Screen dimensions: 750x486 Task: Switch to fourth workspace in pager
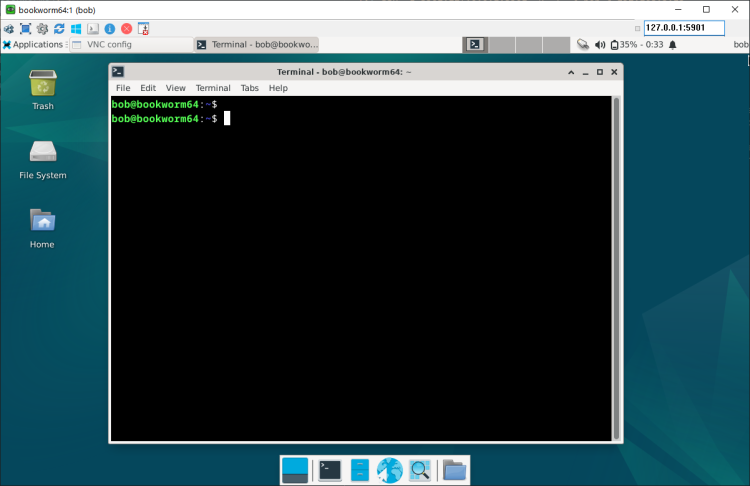[x=556, y=44]
